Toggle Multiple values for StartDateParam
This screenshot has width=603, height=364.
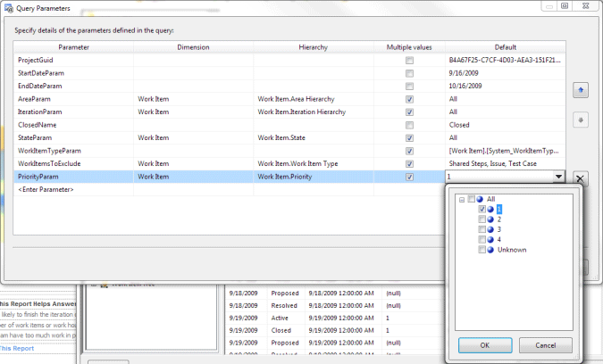tap(409, 73)
